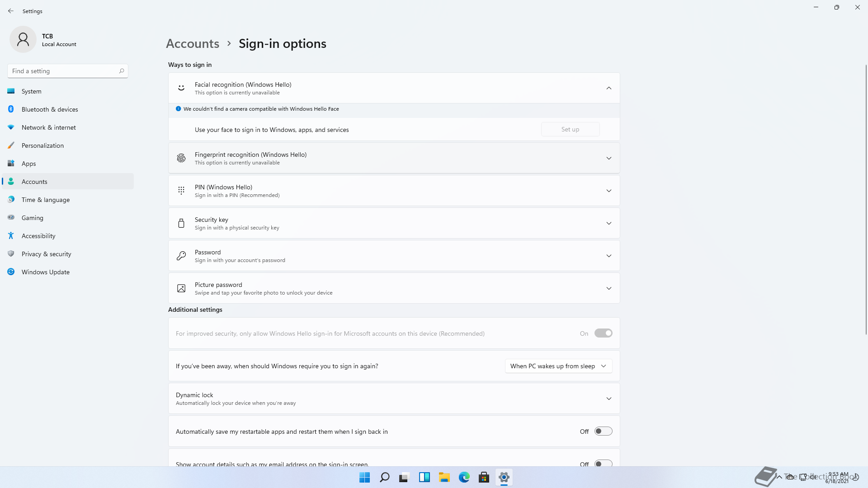Navigate to Windows Update
Screen dimensions: 868x488
tap(68, 272)
